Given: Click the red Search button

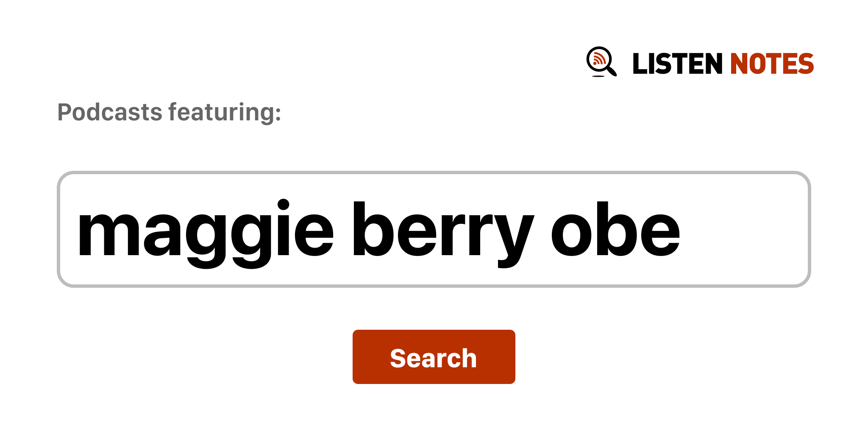Looking at the screenshot, I should coord(434,357).
